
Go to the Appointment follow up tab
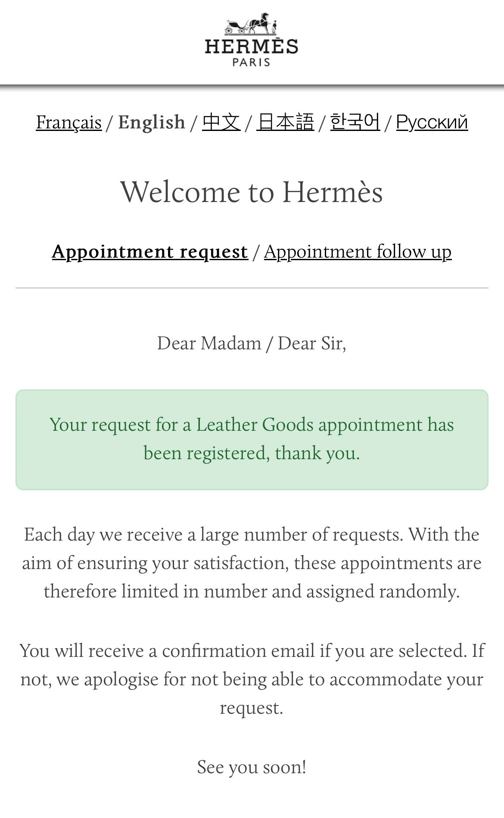(x=358, y=252)
